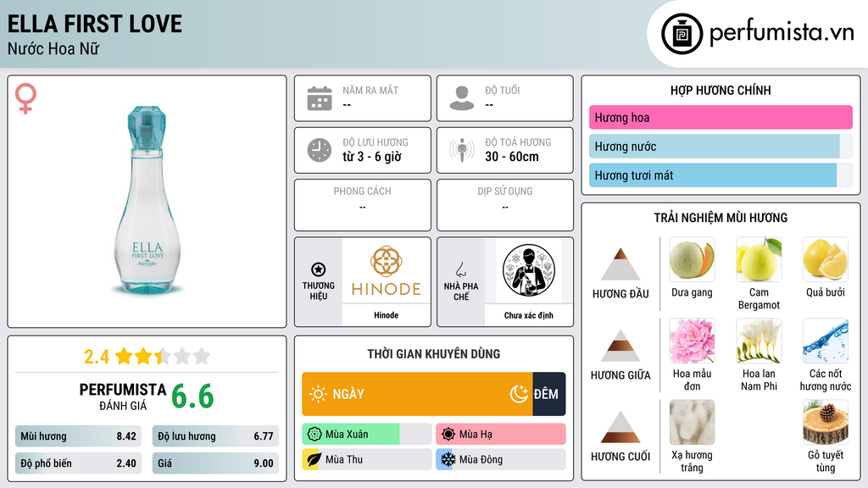Open the Dưa gang melon note image
The image size is (868, 488).
(x=692, y=259)
